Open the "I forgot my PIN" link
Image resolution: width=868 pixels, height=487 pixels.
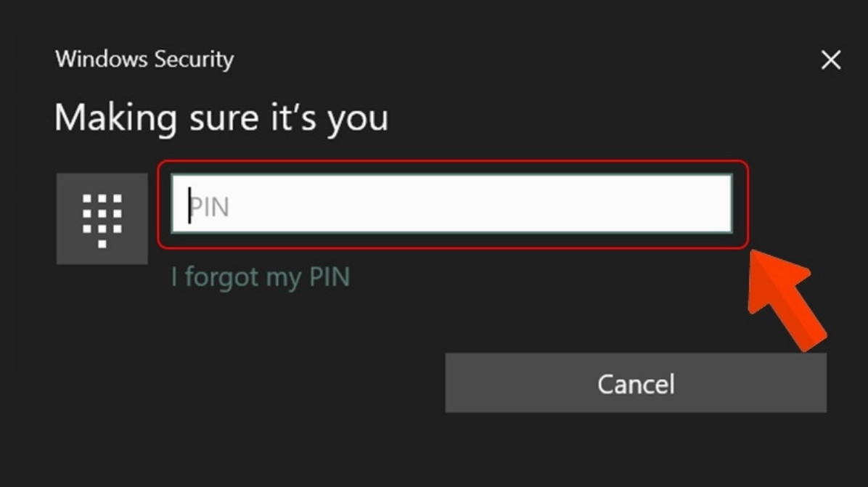click(x=260, y=277)
